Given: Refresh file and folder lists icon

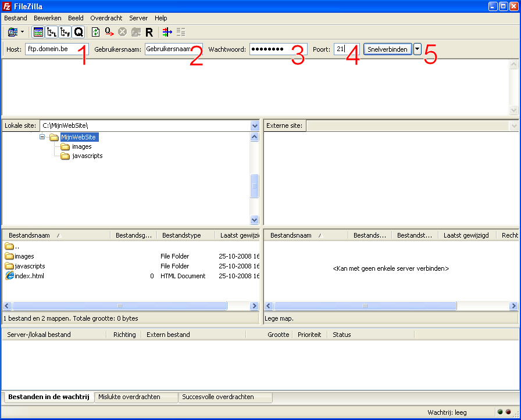Looking at the screenshot, I should point(96,32).
